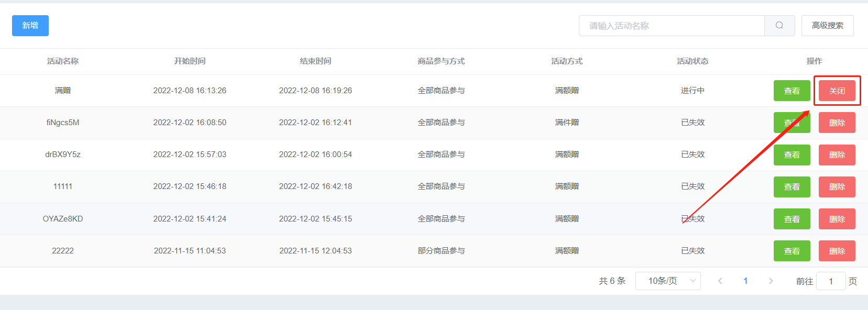Delete the 11111 activity
Viewport: 868px width, 310px height.
click(837, 187)
